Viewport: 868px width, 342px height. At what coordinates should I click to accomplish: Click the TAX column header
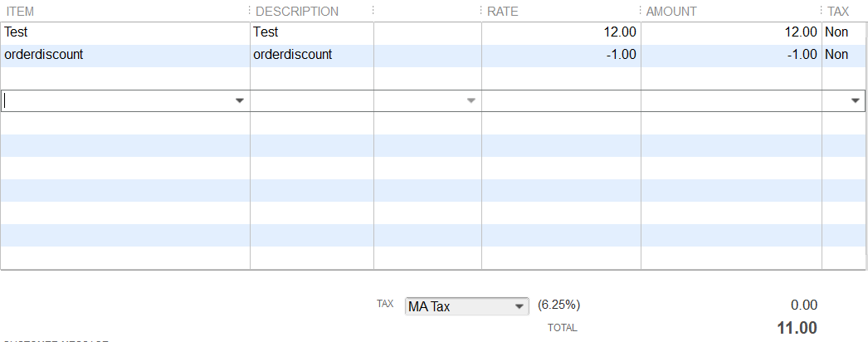tap(838, 12)
